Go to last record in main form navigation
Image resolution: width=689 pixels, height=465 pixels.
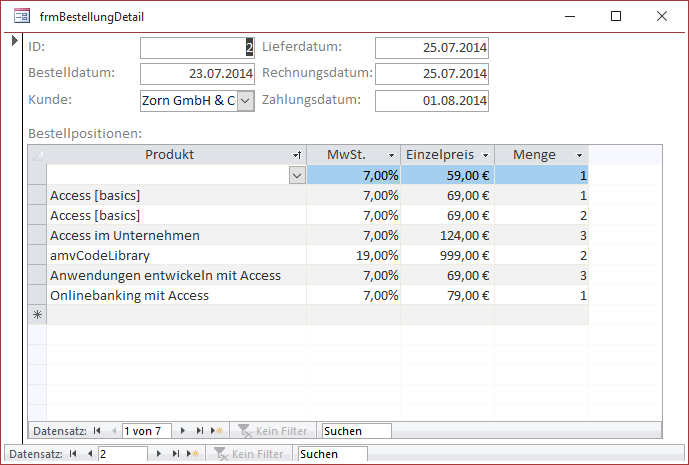coord(176,454)
